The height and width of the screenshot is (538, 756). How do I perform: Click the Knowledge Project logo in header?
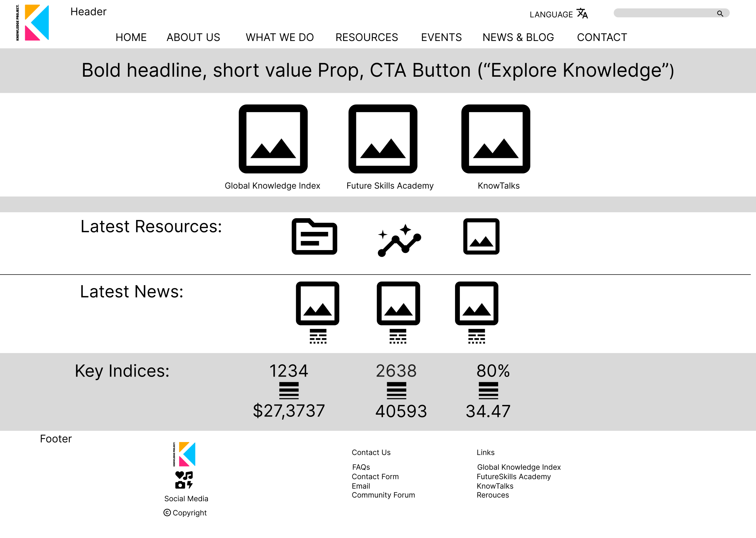(x=33, y=23)
